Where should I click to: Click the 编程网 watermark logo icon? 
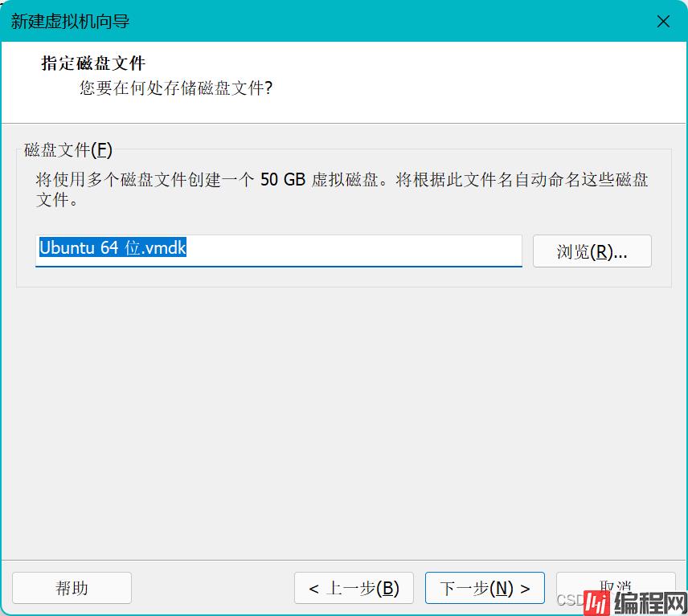click(596, 602)
